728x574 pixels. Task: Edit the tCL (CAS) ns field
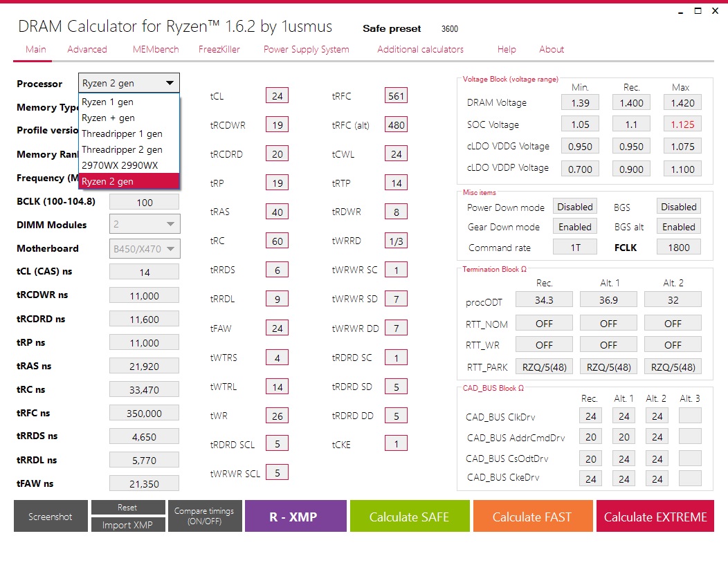(145, 272)
